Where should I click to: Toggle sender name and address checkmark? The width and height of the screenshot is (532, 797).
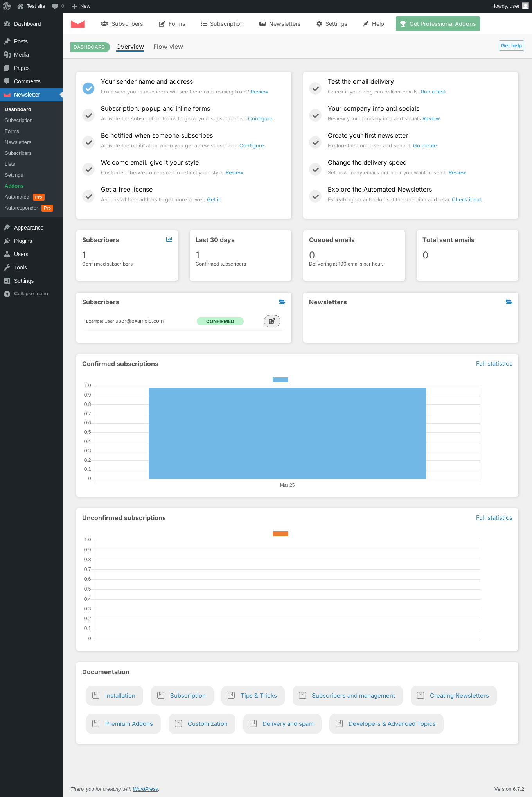tap(88, 88)
